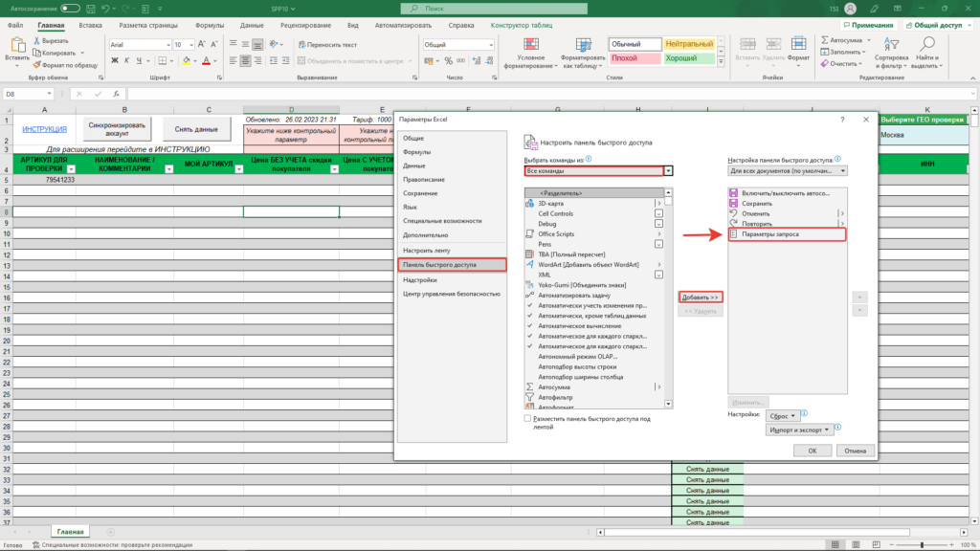Viewport: 980px width, 551px height.
Task: Click the red font color button
Action: (x=207, y=60)
